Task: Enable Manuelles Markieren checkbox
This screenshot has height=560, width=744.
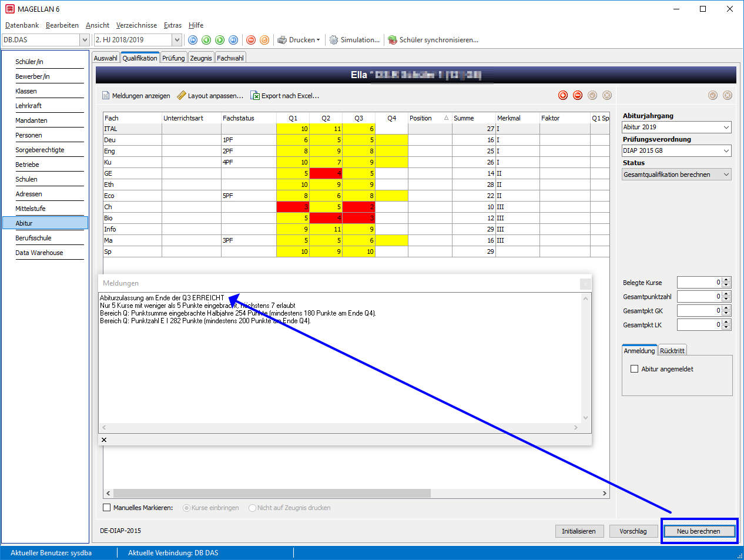Action: tap(107, 508)
